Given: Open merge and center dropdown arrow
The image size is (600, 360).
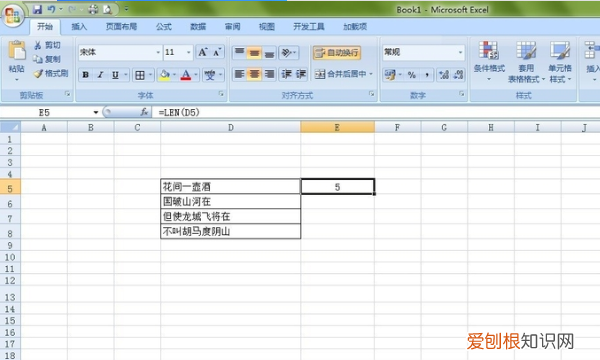Looking at the screenshot, I should click(371, 74).
